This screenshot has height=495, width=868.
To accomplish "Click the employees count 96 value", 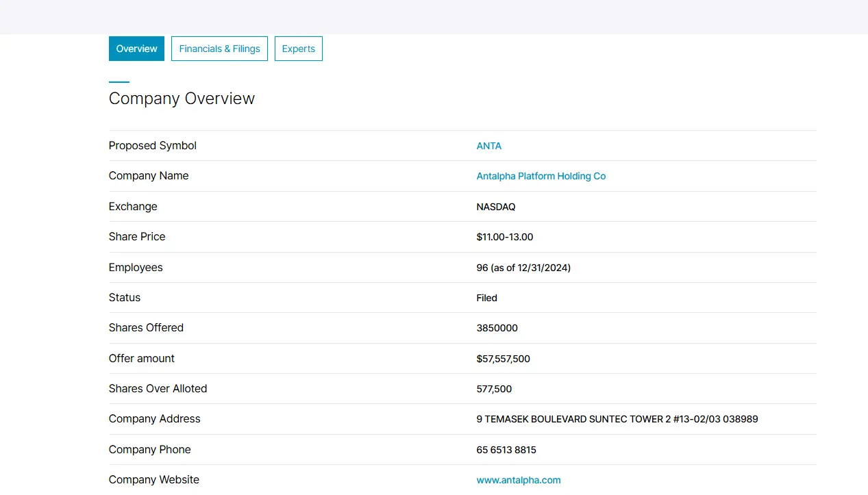I will 523,268.
